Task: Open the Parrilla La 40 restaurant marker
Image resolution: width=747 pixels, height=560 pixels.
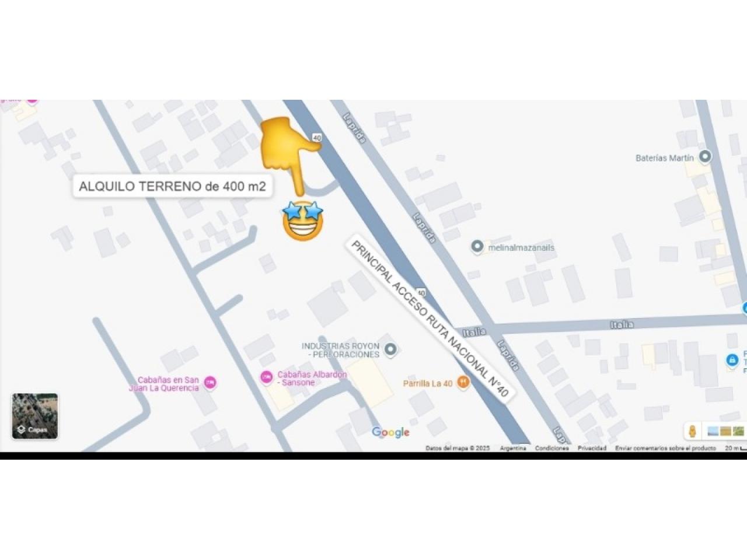Action: coord(463,383)
